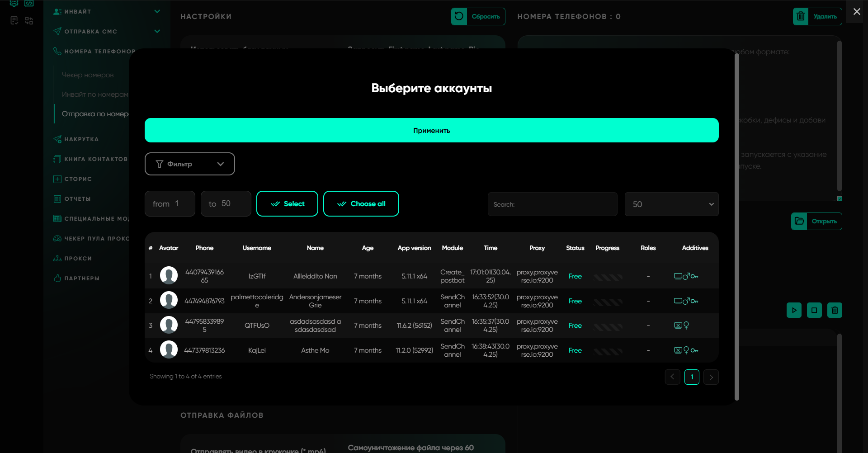Expand the Отправка СМС section chevron

157,31
